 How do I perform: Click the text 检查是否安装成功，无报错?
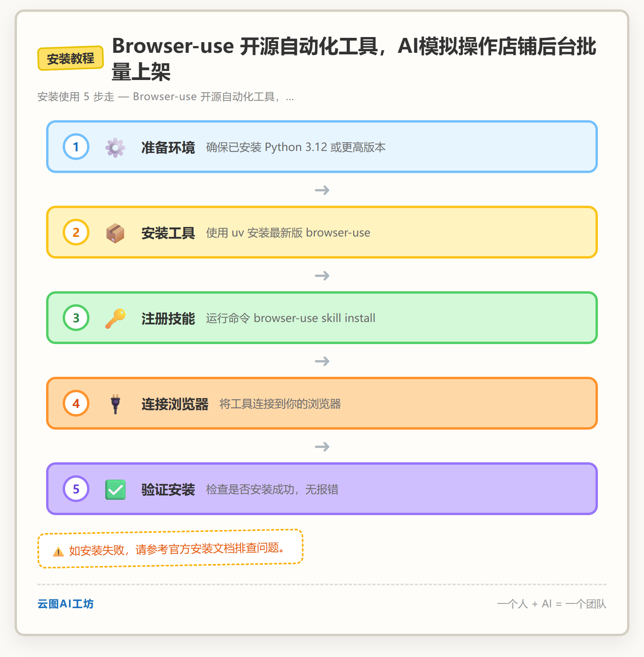coord(272,489)
